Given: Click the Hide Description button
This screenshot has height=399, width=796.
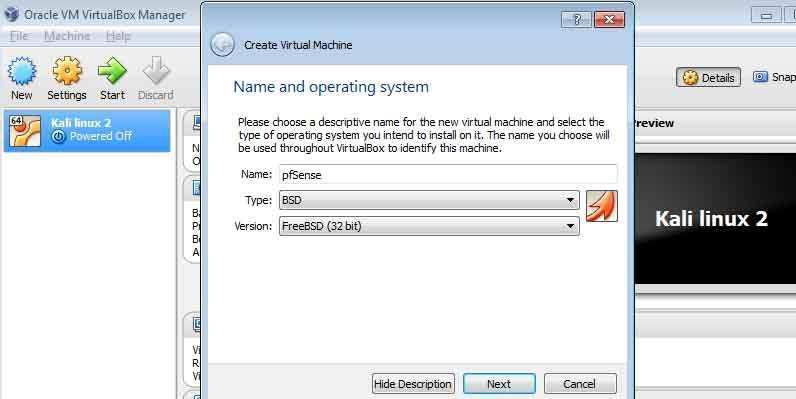Looking at the screenshot, I should point(413,384).
